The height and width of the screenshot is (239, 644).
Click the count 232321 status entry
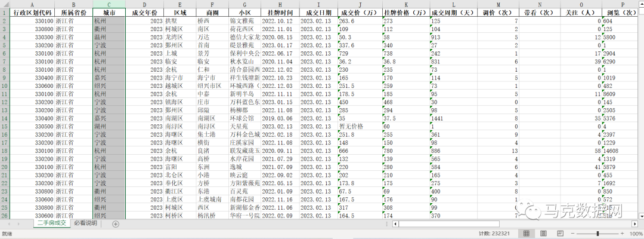click(x=494, y=234)
